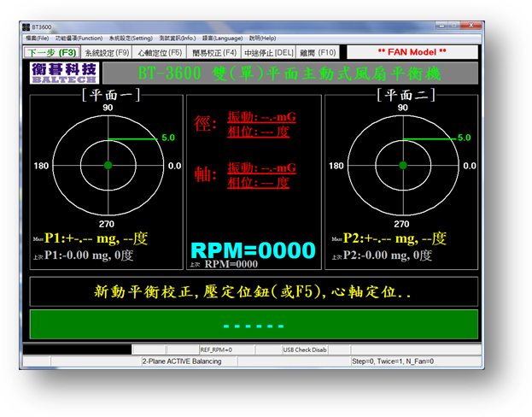This screenshot has height=417, width=532.
Task: Click the 離開 (F10) exit button
Action: click(318, 53)
